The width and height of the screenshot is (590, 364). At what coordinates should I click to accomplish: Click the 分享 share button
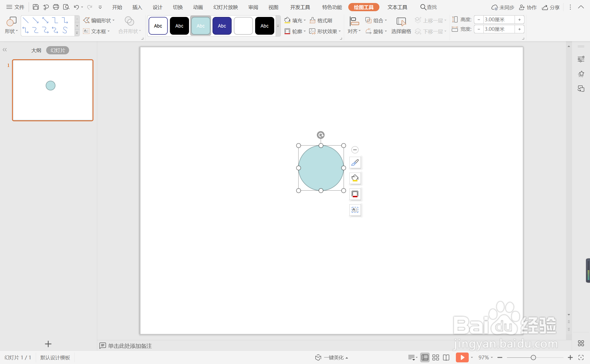(x=551, y=7)
